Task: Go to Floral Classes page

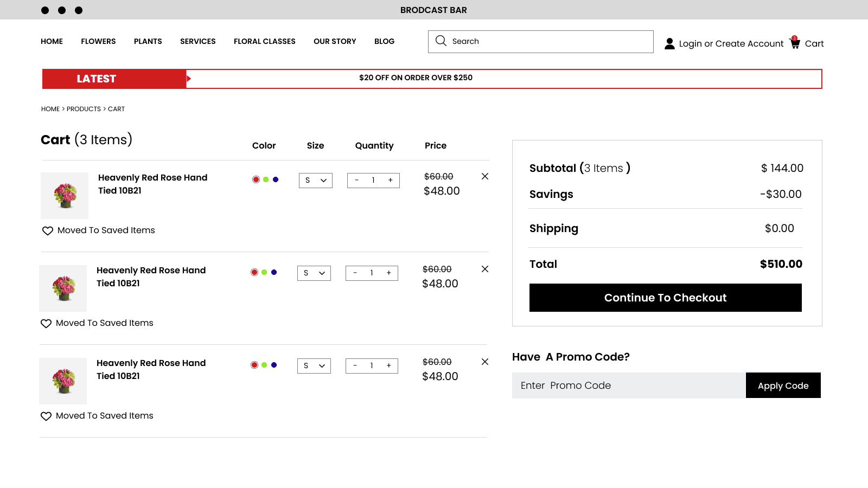Action: tap(264, 41)
